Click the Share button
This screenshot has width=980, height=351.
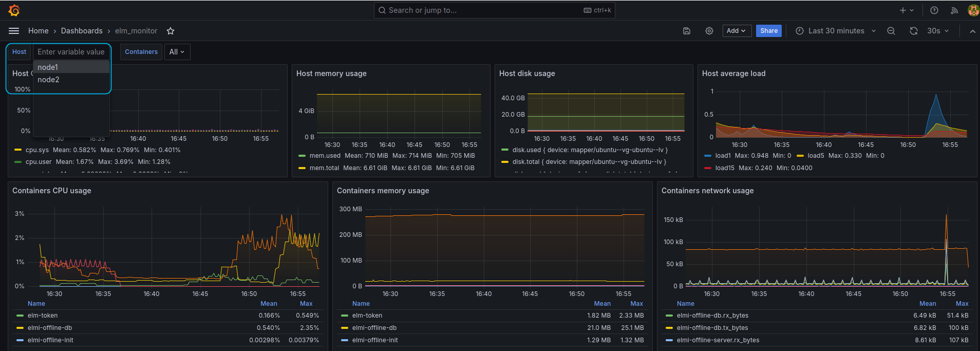(768, 31)
